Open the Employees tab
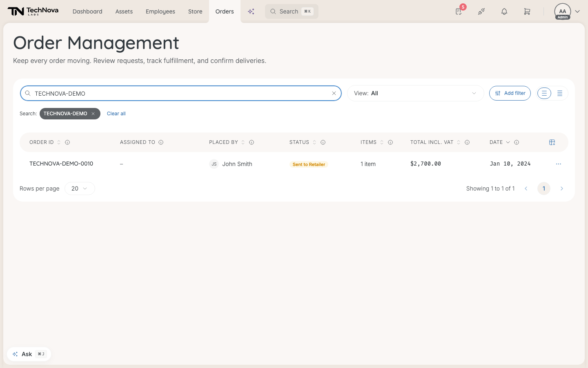Image resolution: width=588 pixels, height=368 pixels. 160,11
